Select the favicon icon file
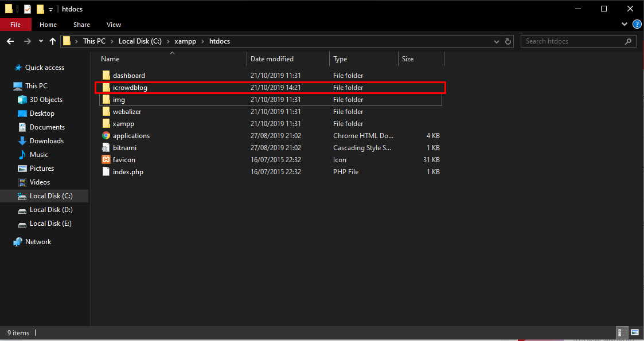The height and width of the screenshot is (341, 644). pos(271,160)
